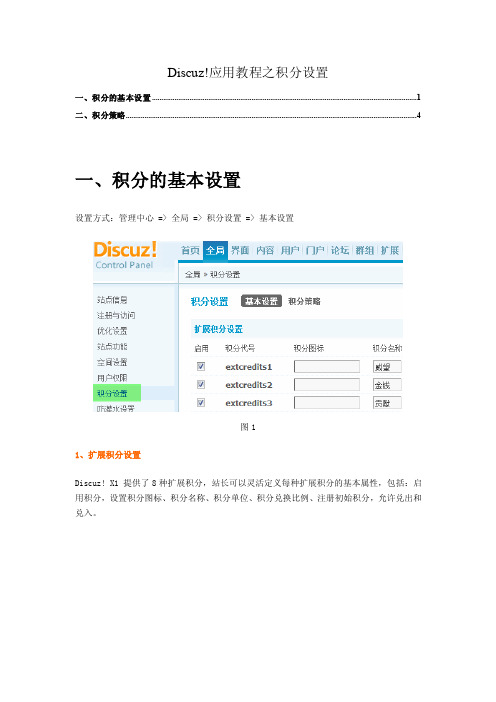Click the heading 一、积分的基本设置
Screen dimensions: 496x702
click(158, 180)
